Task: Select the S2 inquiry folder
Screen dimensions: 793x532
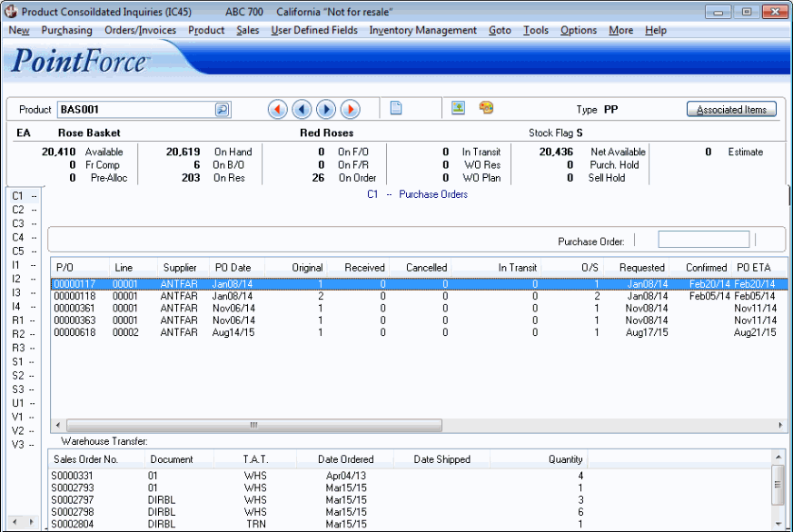Action: click(24, 376)
